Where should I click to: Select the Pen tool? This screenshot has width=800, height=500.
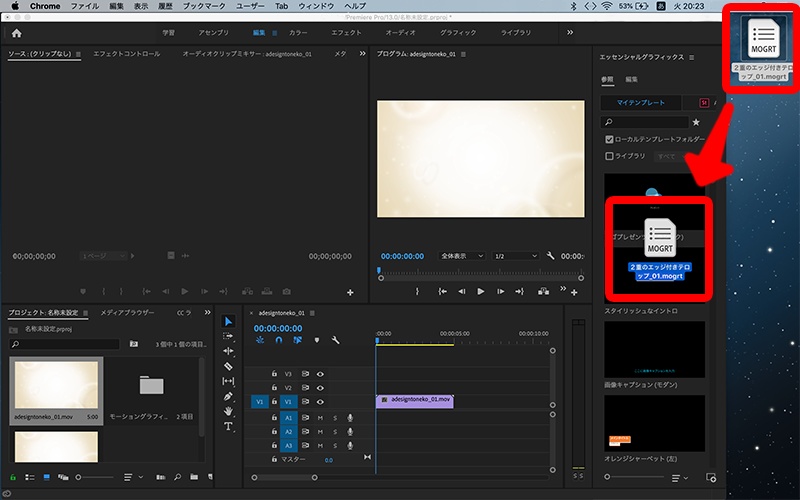[228, 396]
